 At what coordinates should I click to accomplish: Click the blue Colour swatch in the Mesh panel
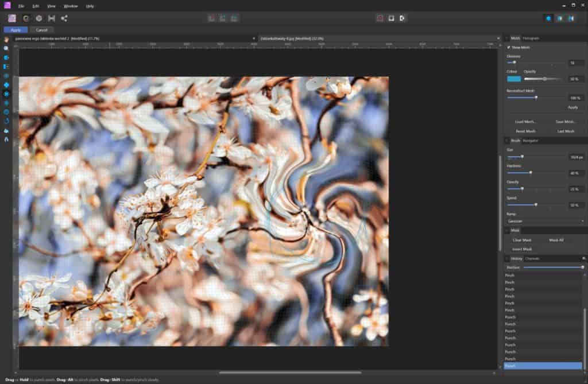point(514,77)
